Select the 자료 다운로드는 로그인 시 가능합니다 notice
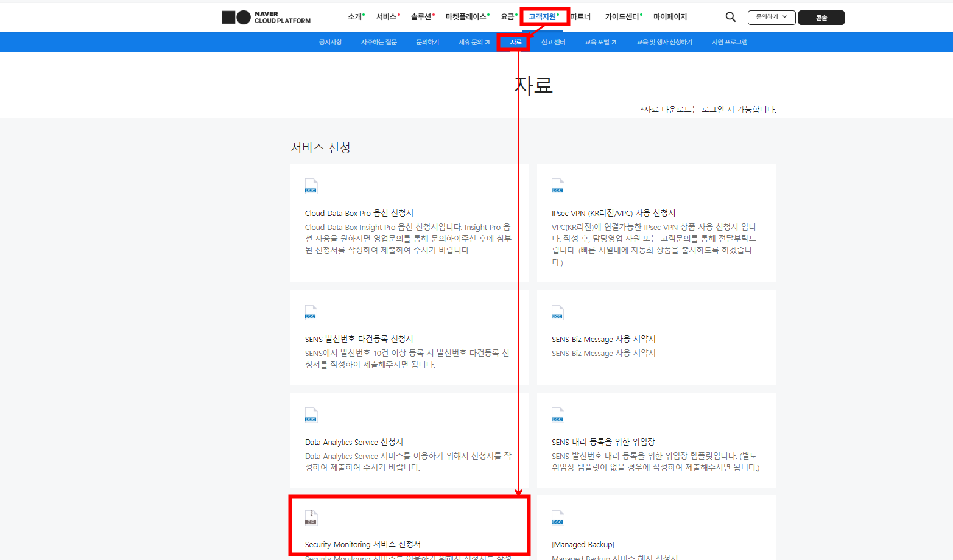This screenshot has width=953, height=560. pos(708,110)
